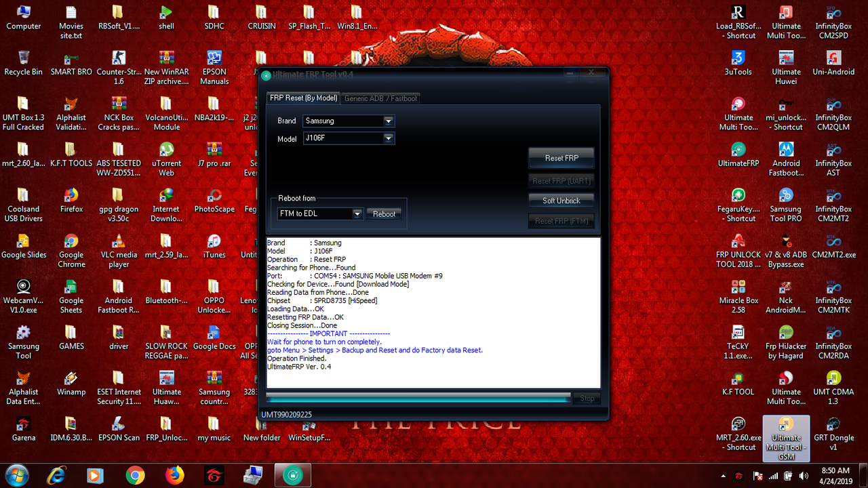Select the Firefox desktop shortcut
Viewport: 868px width, 488px height.
71,201
